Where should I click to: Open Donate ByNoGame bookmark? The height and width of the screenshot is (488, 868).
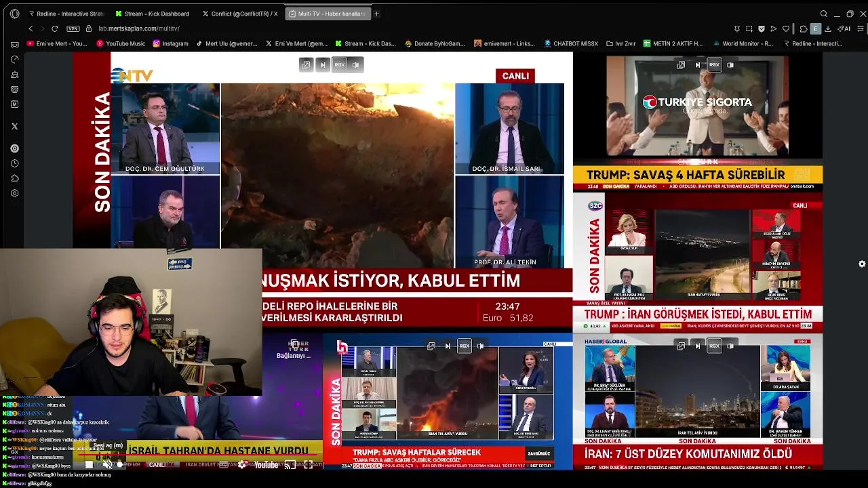(435, 43)
